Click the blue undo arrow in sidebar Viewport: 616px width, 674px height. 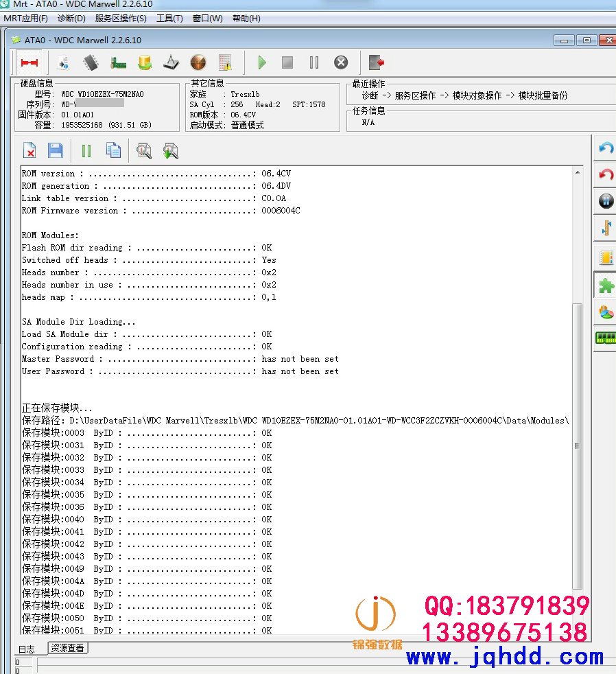(x=606, y=149)
